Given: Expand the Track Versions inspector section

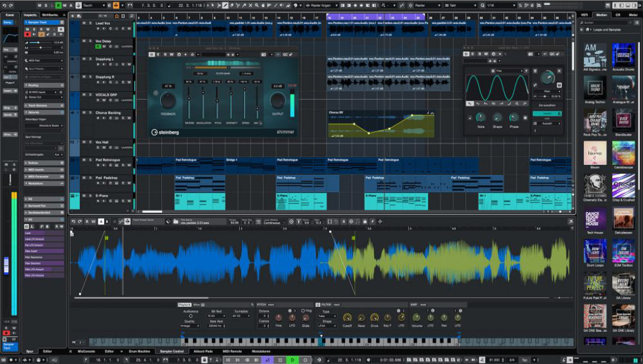Looking at the screenshot, I should [43, 105].
